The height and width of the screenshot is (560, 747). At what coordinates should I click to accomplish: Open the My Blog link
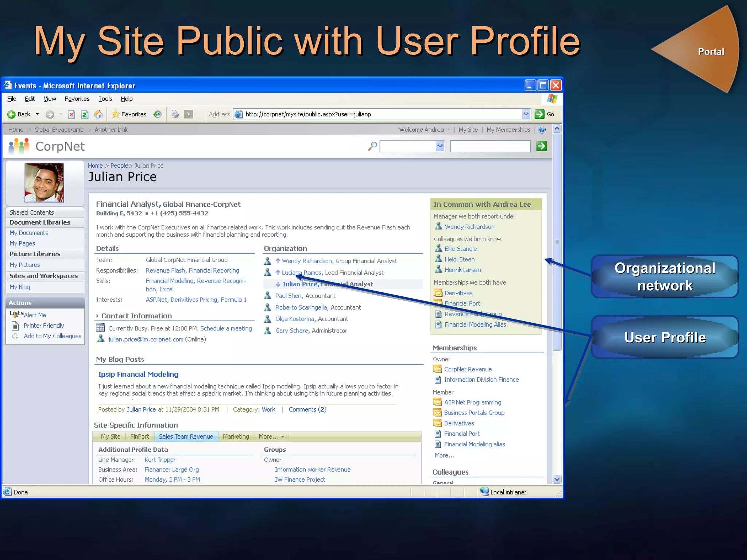click(20, 287)
